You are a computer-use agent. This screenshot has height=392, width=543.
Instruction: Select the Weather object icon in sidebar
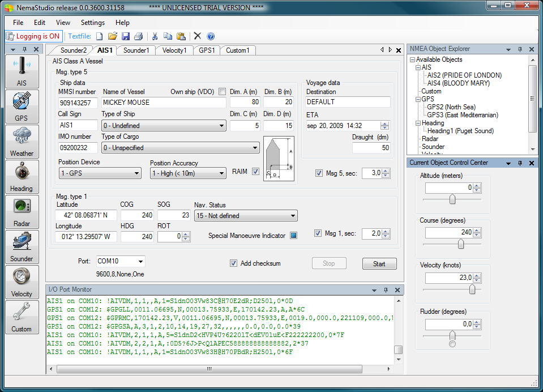point(22,136)
